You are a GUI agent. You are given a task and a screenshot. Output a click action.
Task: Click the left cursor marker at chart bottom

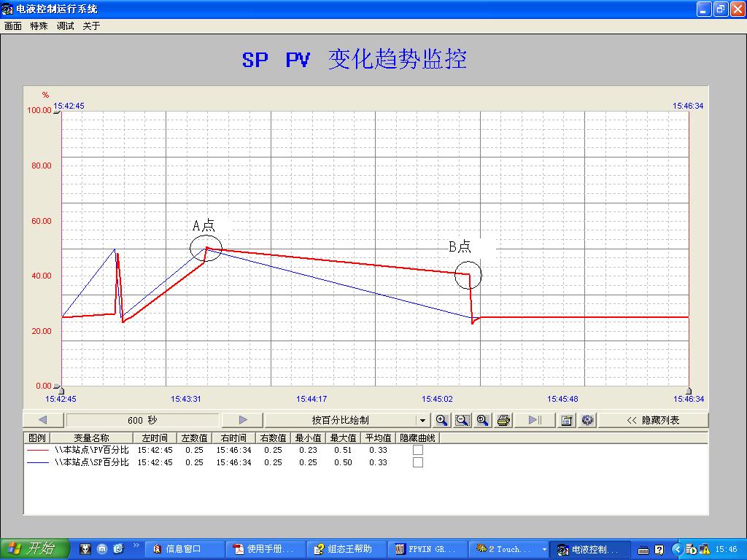pyautogui.click(x=61, y=391)
